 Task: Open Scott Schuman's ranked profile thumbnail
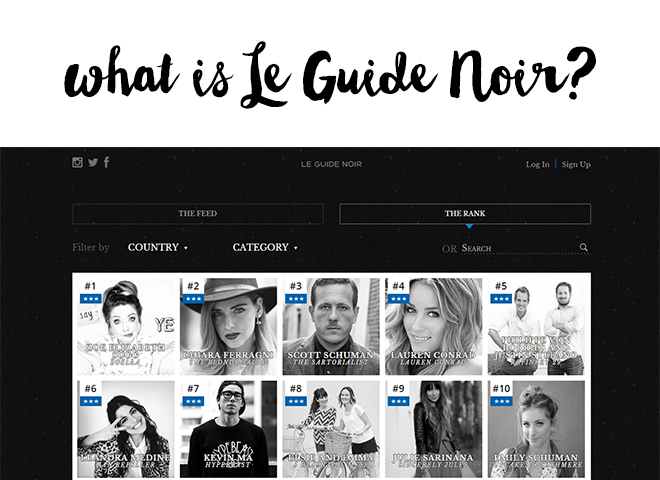point(331,326)
